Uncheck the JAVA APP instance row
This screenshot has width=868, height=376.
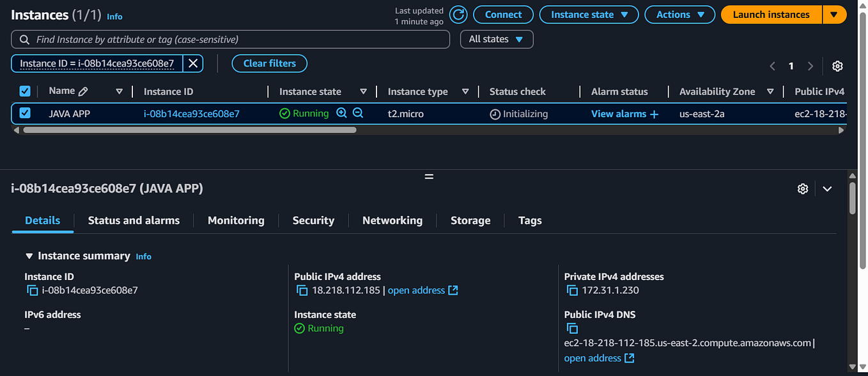pyautogui.click(x=24, y=113)
